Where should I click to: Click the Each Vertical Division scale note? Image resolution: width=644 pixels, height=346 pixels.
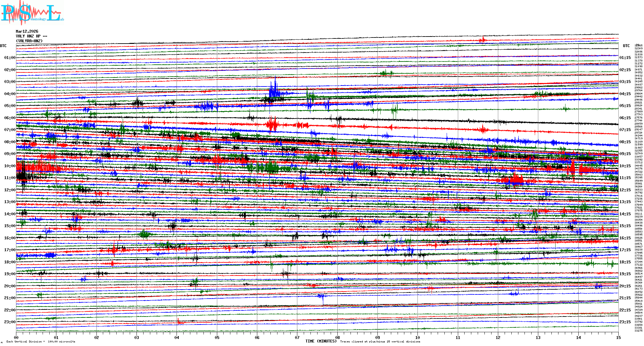[41, 342]
